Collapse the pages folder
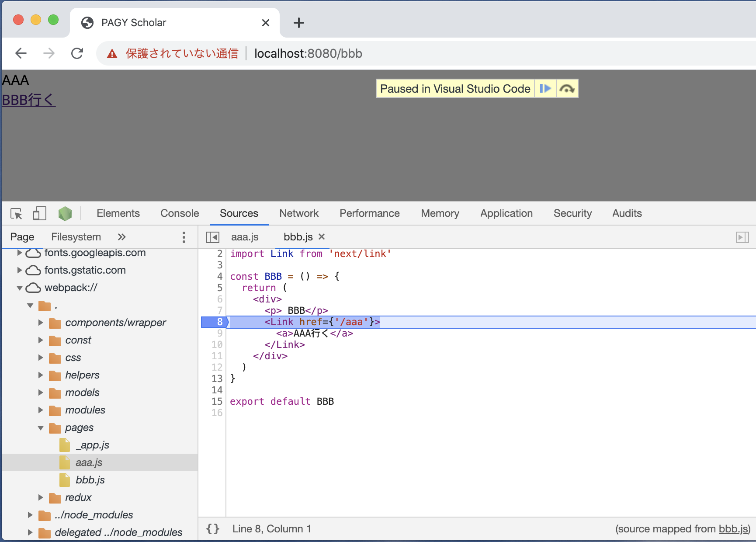The image size is (756, 542). click(x=41, y=428)
